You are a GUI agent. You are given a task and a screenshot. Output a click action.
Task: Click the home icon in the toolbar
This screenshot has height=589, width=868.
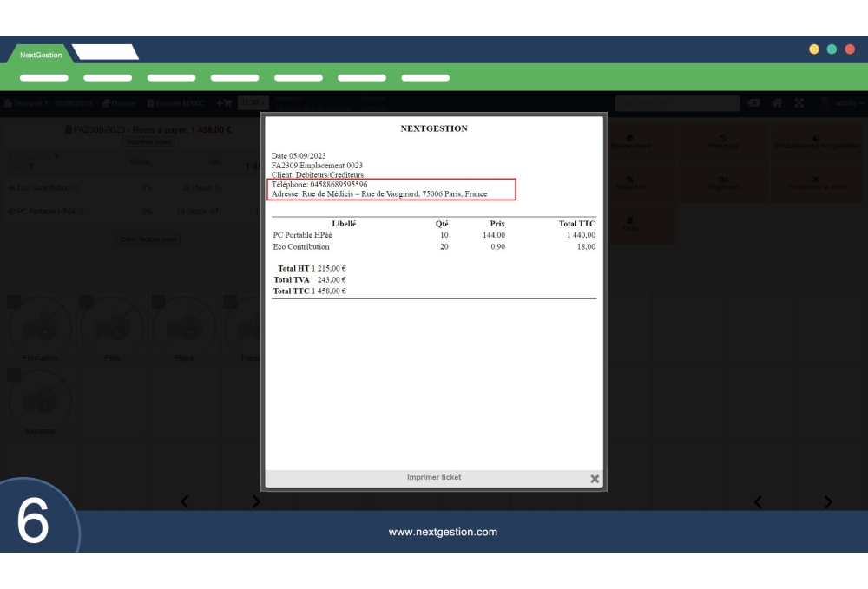(x=778, y=102)
